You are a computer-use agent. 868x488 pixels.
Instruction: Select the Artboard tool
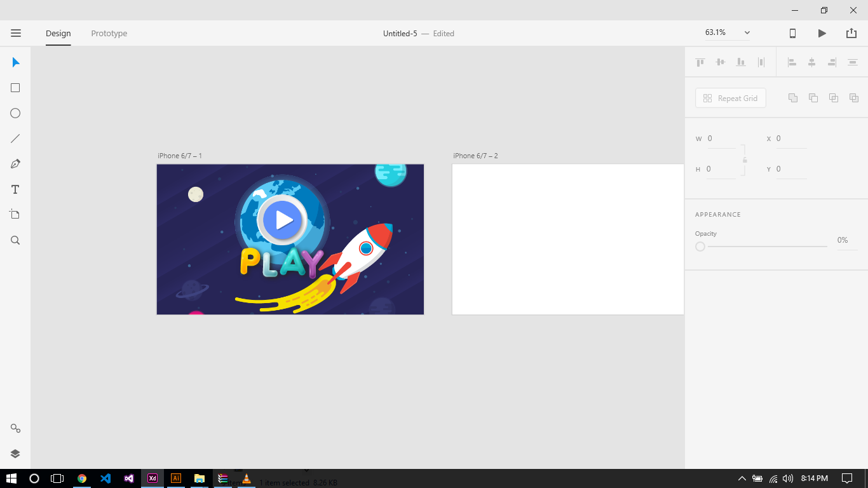[15, 215]
